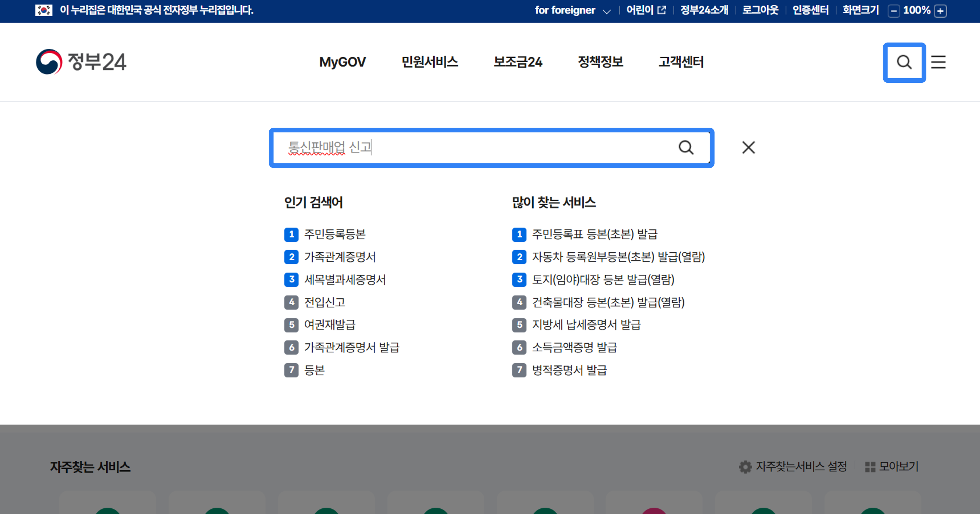The height and width of the screenshot is (514, 980).
Task: Open the hamburger full menu icon
Action: [x=938, y=62]
